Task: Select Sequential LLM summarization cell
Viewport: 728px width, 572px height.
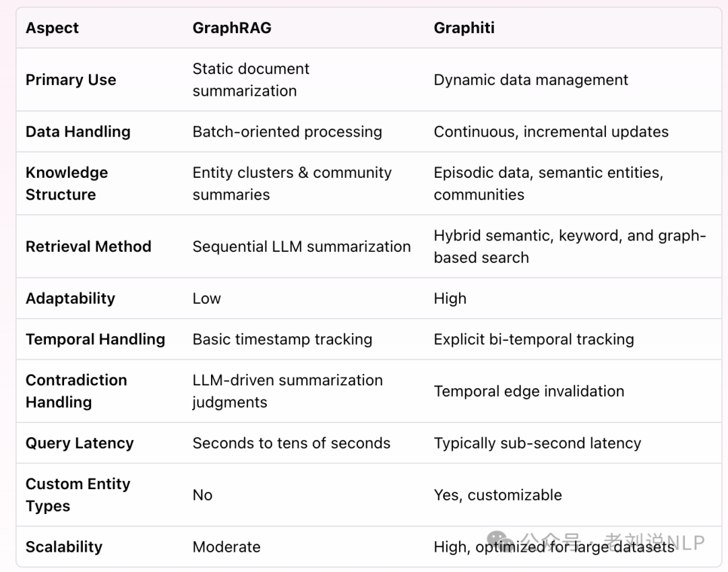Action: point(302,247)
